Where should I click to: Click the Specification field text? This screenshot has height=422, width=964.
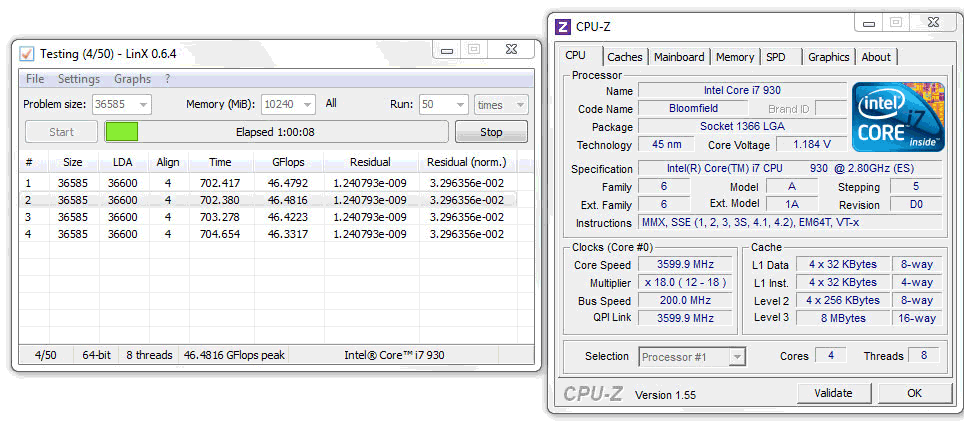coord(789,169)
